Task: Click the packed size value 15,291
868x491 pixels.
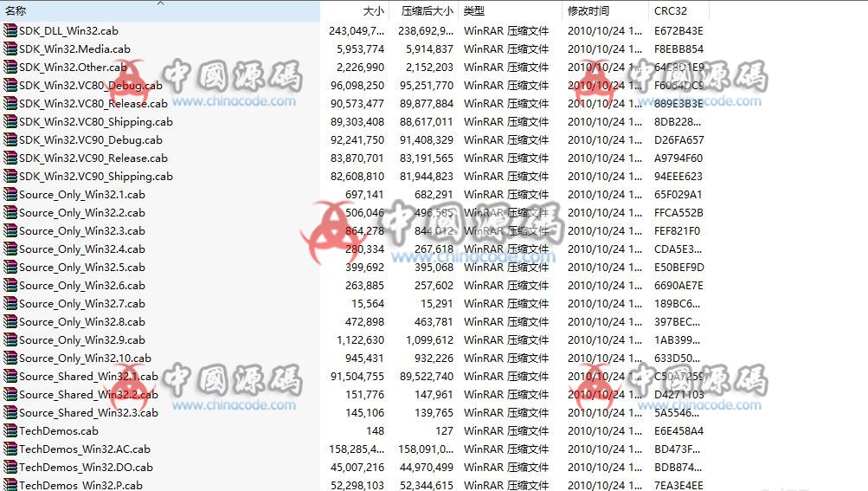Action: tap(437, 304)
